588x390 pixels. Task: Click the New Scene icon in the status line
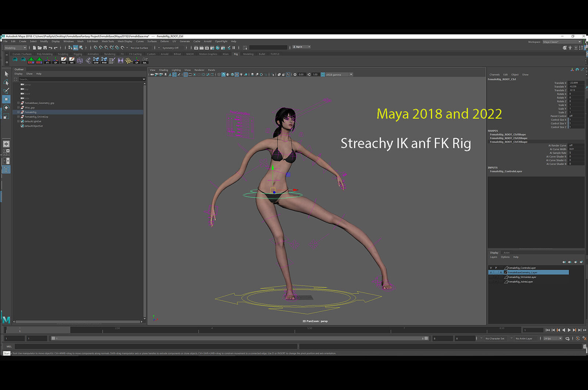tap(34, 47)
